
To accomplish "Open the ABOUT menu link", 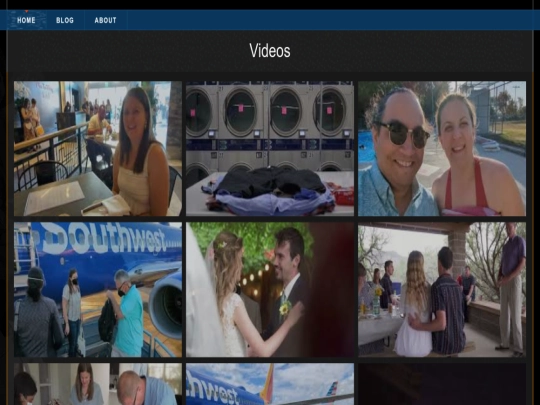I will [x=105, y=20].
